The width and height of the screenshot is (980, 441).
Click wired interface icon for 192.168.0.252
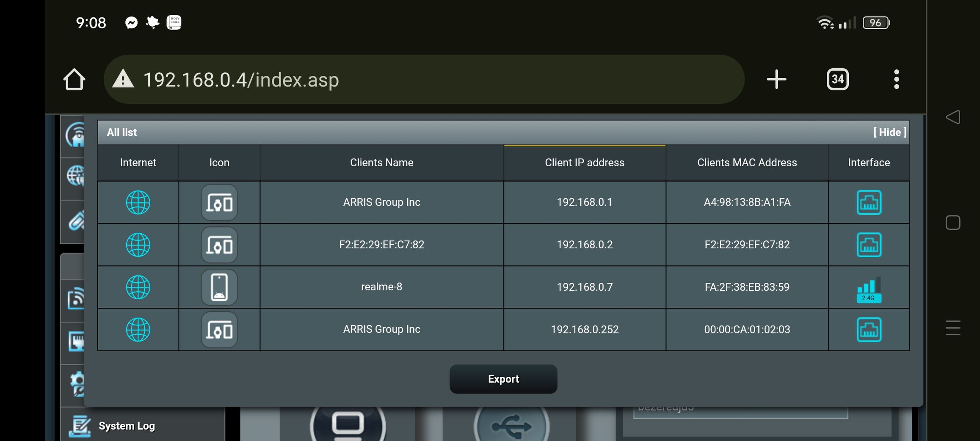click(869, 329)
